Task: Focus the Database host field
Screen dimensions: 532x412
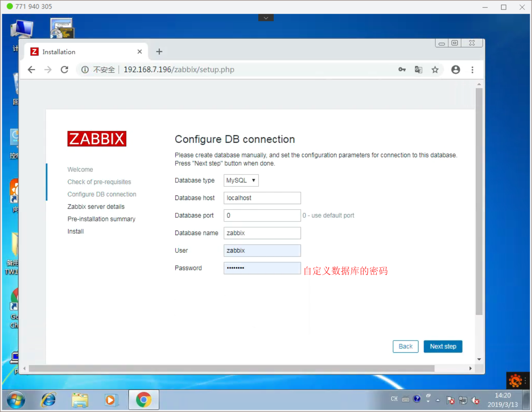Action: (262, 198)
